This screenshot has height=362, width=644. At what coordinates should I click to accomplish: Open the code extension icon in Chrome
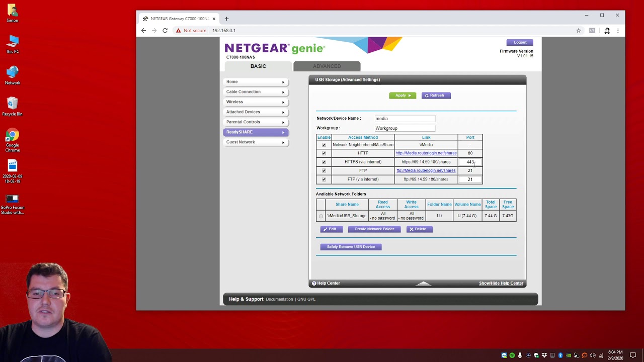[592, 31]
